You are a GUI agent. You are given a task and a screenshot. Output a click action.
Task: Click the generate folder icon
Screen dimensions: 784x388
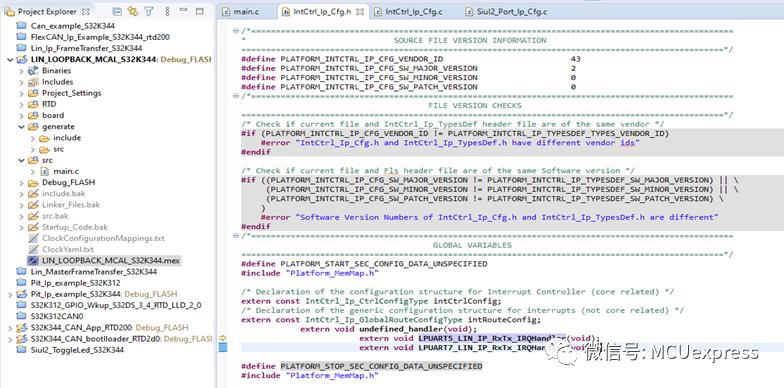(x=33, y=127)
